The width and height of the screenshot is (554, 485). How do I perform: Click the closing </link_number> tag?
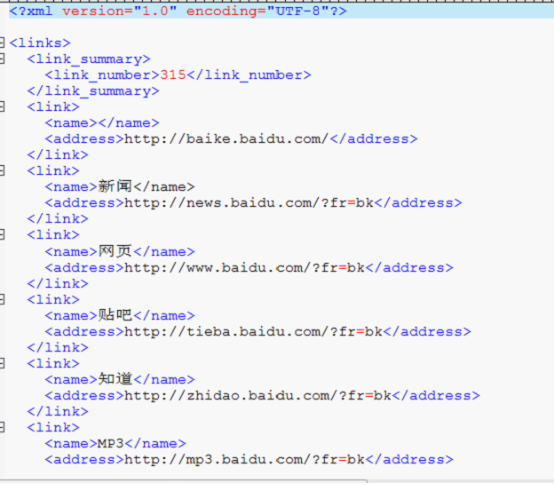249,75
